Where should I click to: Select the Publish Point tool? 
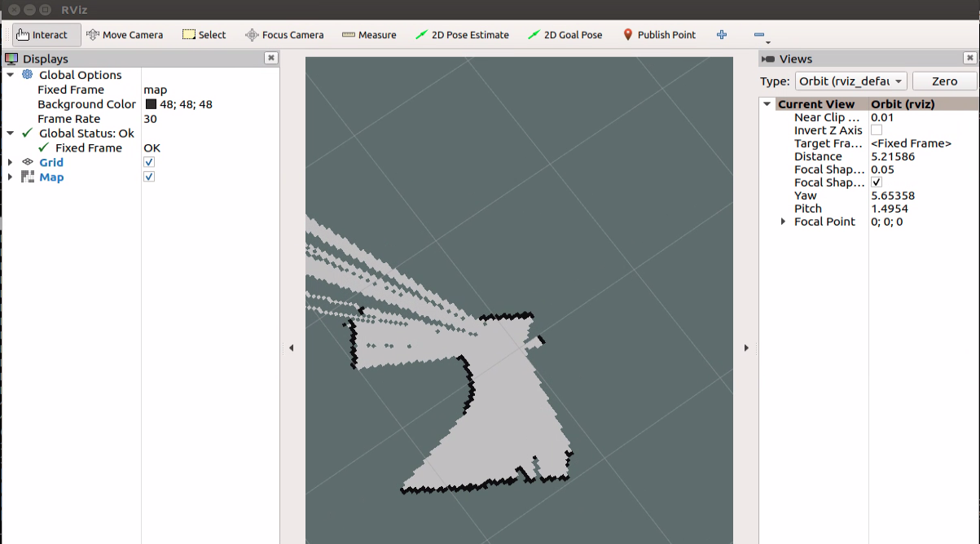(x=659, y=35)
